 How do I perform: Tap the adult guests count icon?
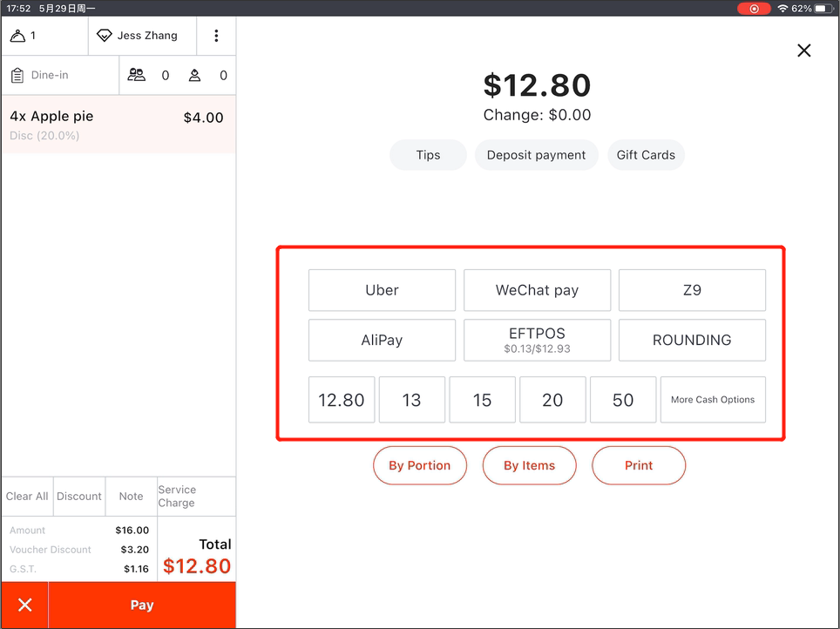tap(137, 75)
